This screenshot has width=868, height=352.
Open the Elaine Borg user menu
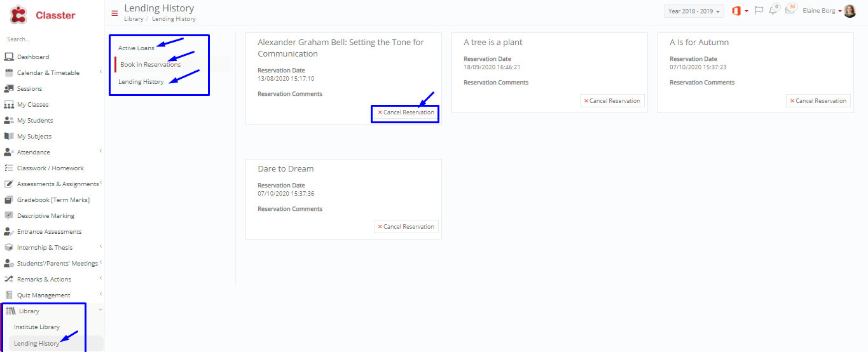point(822,11)
